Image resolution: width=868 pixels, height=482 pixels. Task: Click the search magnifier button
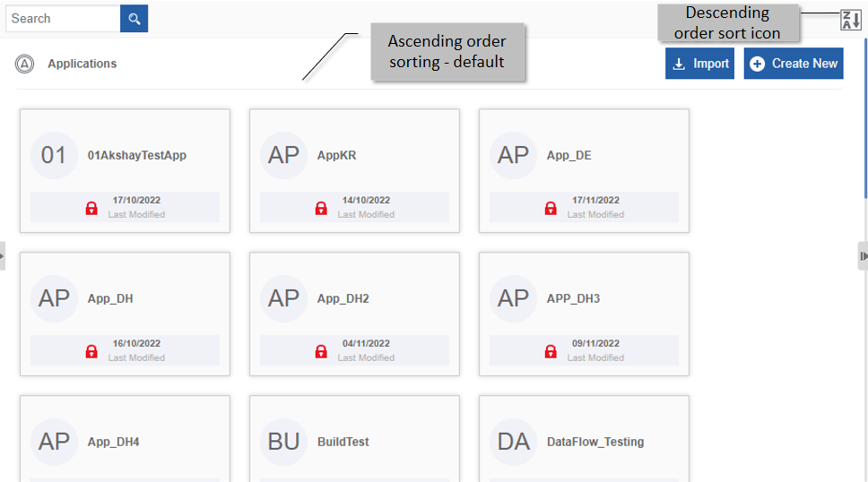(134, 18)
